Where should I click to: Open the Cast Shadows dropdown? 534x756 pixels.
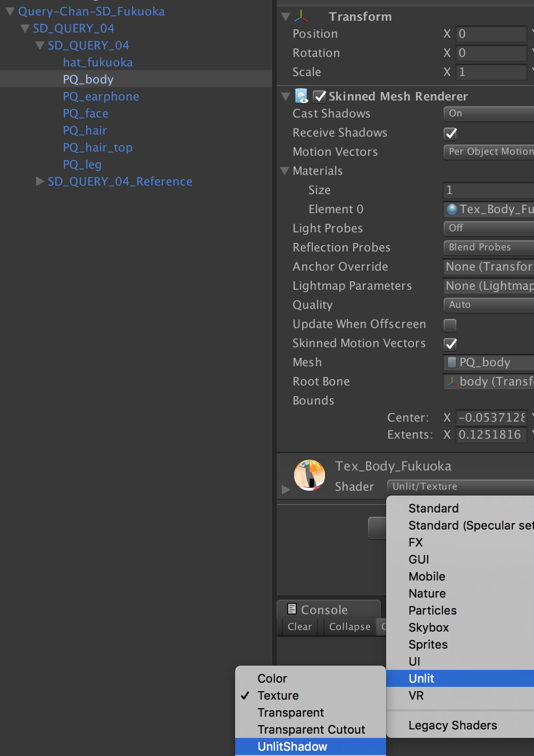coord(487,113)
